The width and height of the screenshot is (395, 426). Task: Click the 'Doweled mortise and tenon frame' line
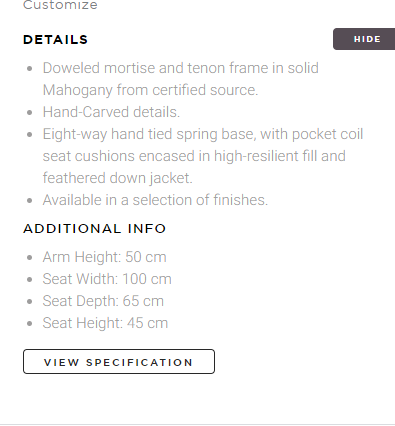coord(181,68)
